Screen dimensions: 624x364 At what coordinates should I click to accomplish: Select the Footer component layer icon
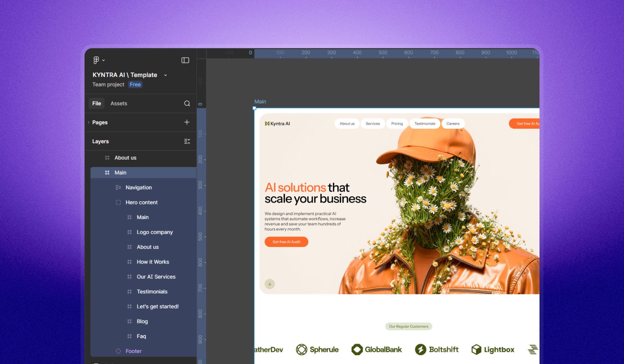pyautogui.click(x=118, y=351)
